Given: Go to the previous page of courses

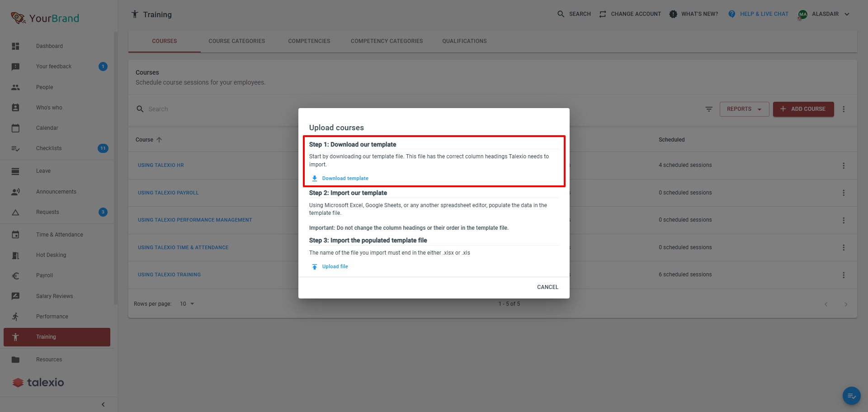Looking at the screenshot, I should click(826, 304).
